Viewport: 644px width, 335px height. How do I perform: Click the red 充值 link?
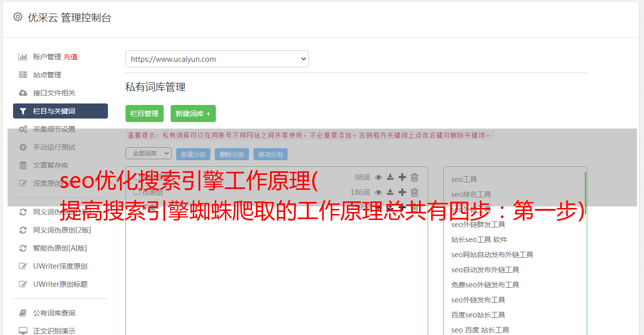pos(70,57)
